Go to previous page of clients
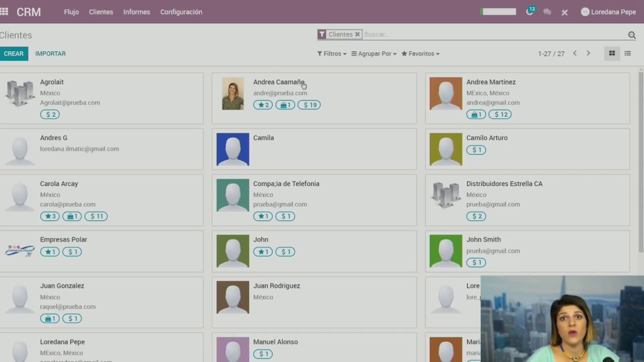644x362 pixels. (x=575, y=53)
